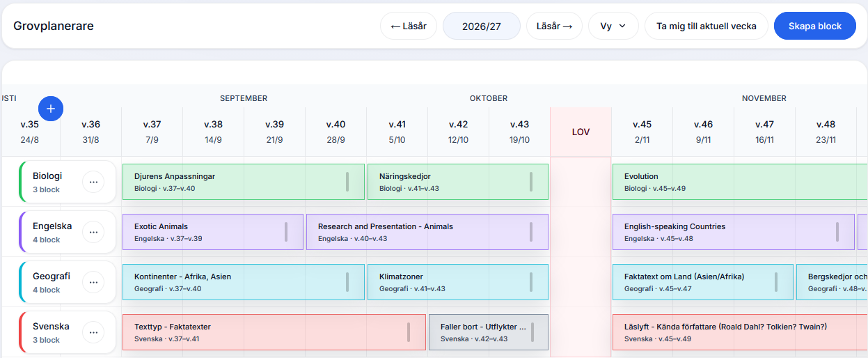This screenshot has height=358, width=868.
Task: Open the Geografi row options menu
Action: [x=93, y=282]
